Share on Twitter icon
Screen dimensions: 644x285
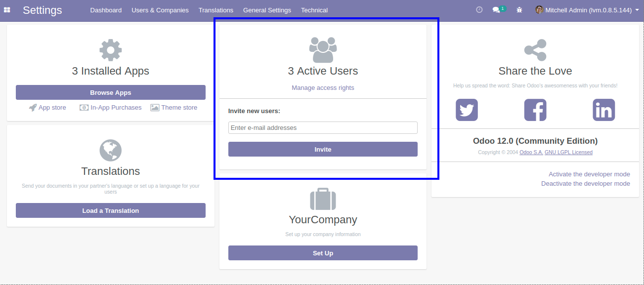(x=467, y=110)
